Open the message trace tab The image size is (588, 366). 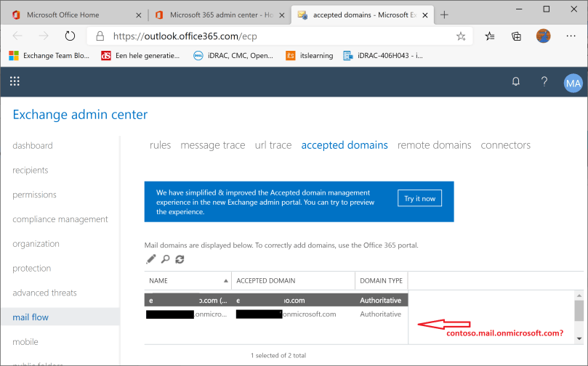coord(212,145)
